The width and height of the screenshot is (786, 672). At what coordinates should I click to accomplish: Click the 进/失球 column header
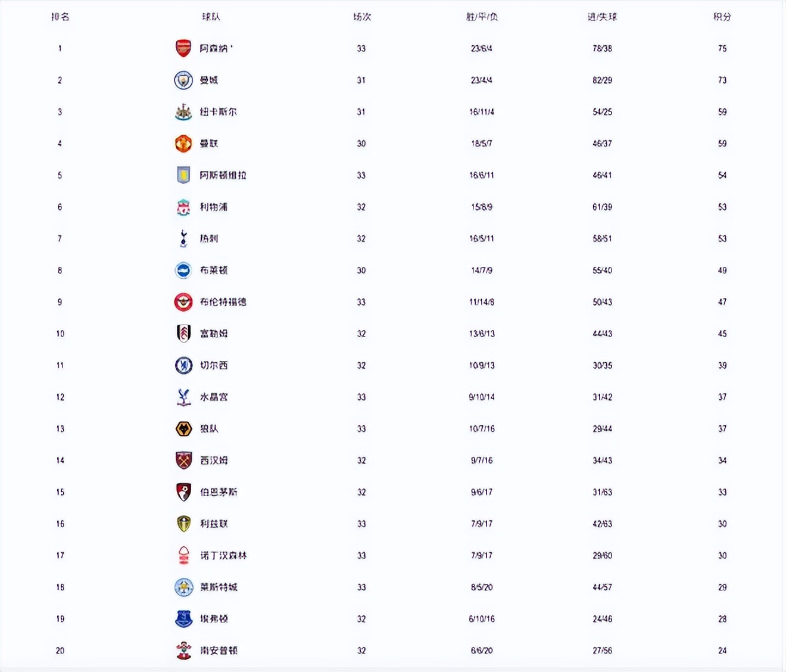tap(602, 17)
